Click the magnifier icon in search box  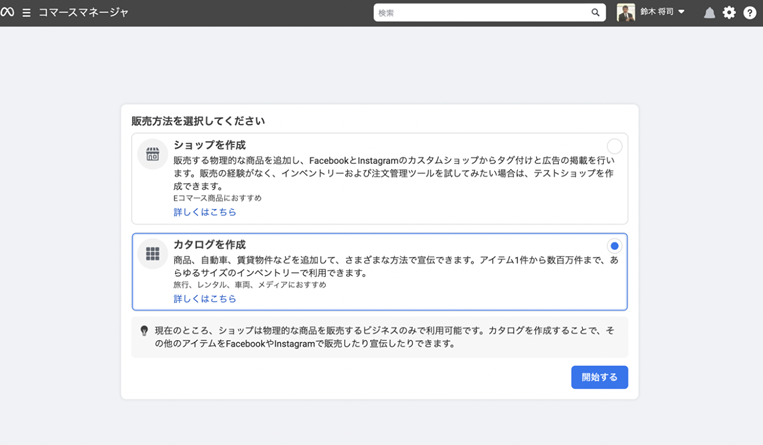(x=596, y=13)
